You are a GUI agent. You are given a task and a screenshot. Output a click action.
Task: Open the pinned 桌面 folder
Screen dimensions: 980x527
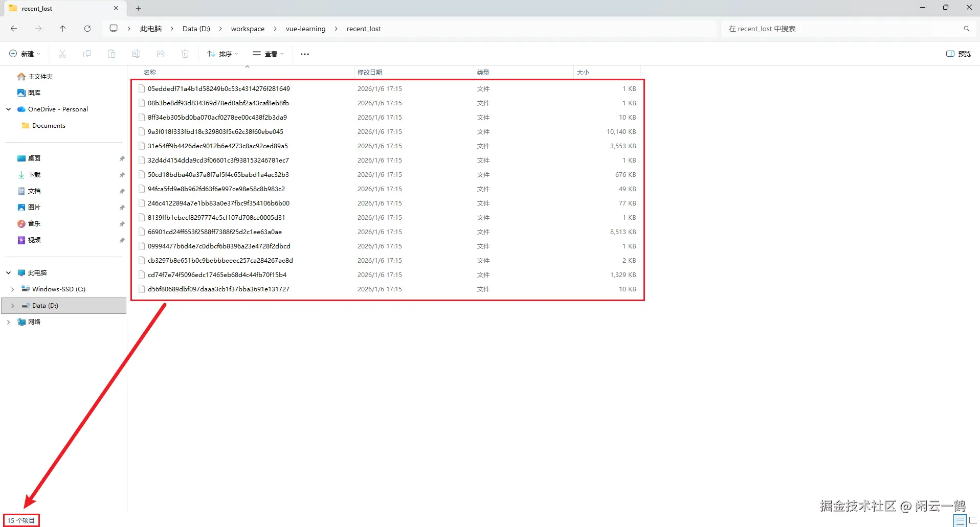[34, 158]
